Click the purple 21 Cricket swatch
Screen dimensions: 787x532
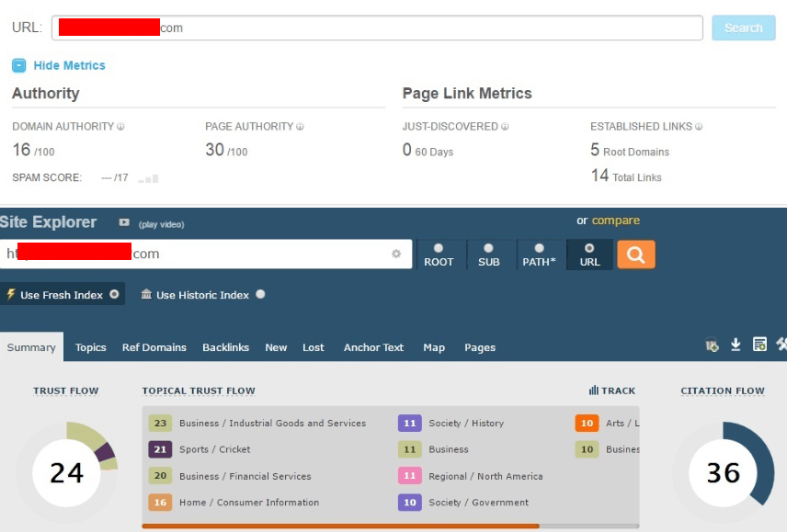[160, 449]
